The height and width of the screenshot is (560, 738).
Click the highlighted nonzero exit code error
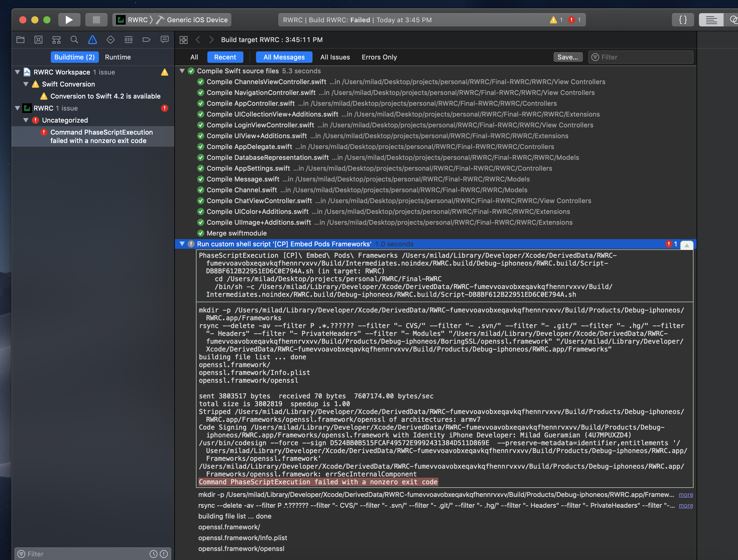coord(318,482)
